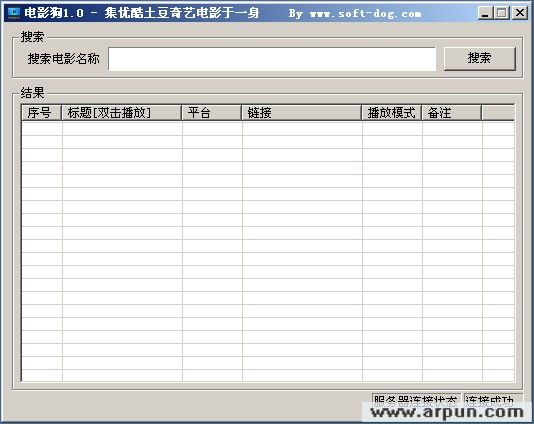Screen dimensions: 534x424
Task: Click the 搜索 group box label
Action: point(32,37)
